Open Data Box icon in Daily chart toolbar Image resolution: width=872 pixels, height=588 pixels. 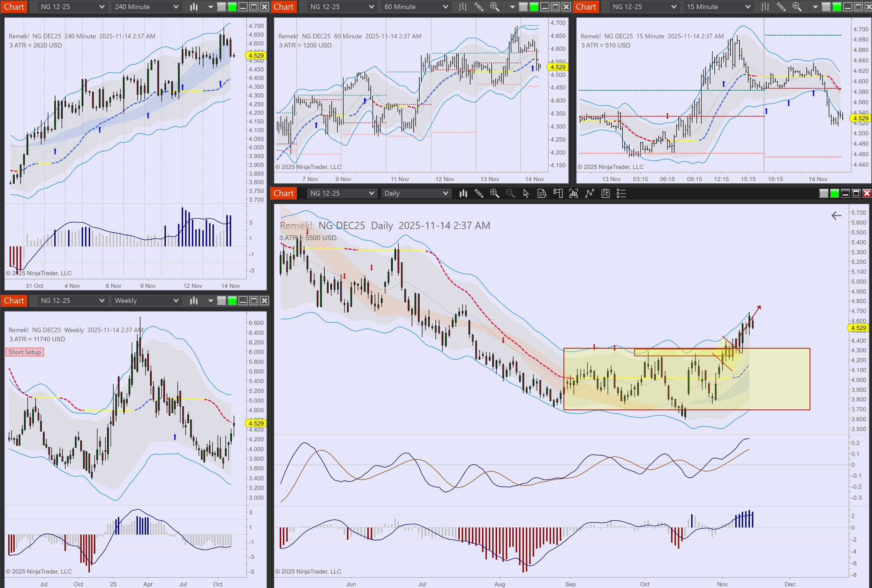pyautogui.click(x=542, y=194)
